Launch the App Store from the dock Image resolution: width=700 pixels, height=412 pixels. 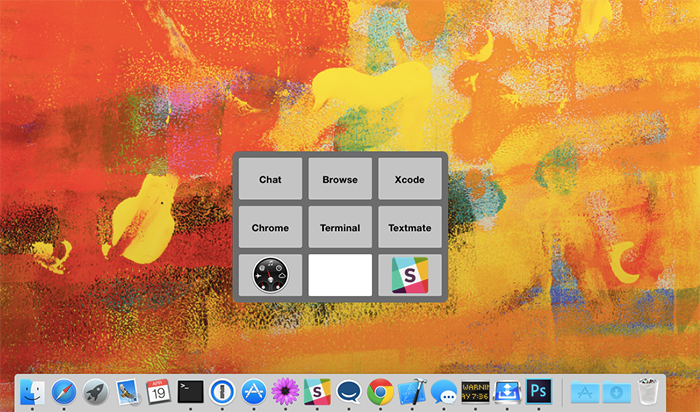[x=254, y=392]
